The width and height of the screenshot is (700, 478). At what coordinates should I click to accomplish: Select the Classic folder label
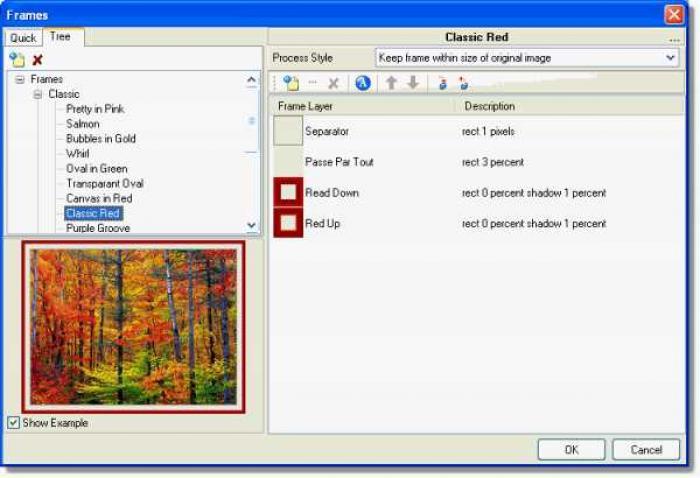[64, 94]
